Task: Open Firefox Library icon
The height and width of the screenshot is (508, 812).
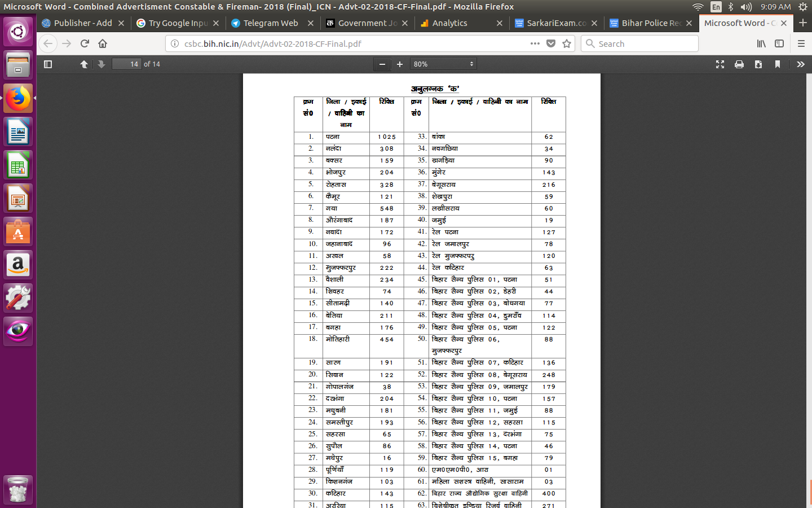Action: (761, 43)
